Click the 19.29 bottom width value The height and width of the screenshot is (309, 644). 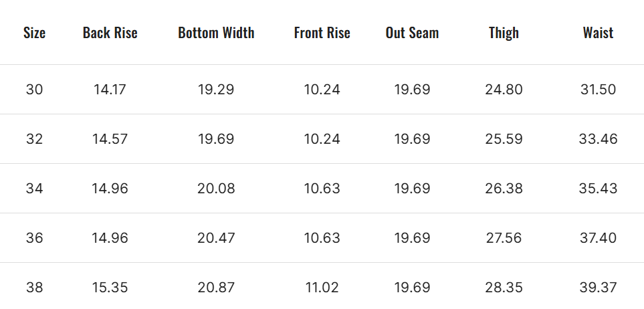click(216, 90)
